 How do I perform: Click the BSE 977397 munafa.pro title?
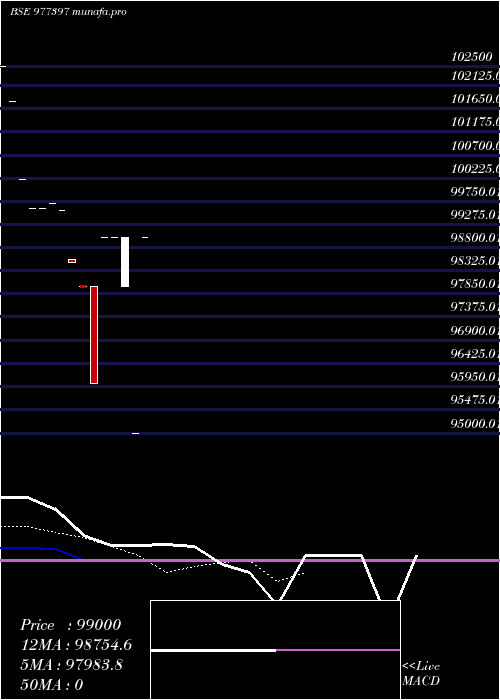coord(68,12)
